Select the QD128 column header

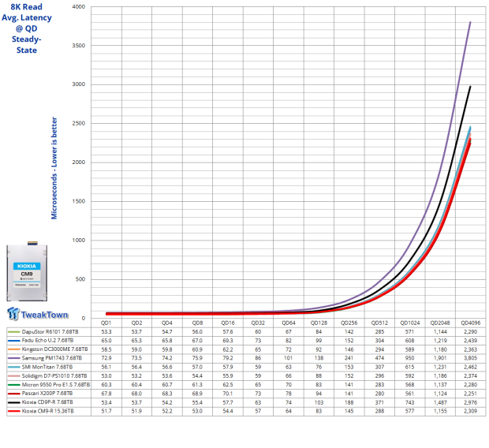tap(319, 323)
